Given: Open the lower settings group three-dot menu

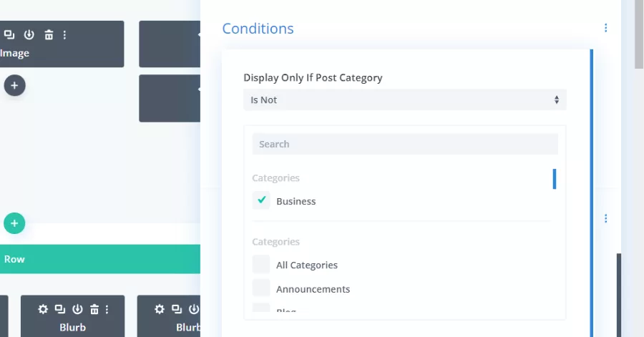Looking at the screenshot, I should point(605,218).
